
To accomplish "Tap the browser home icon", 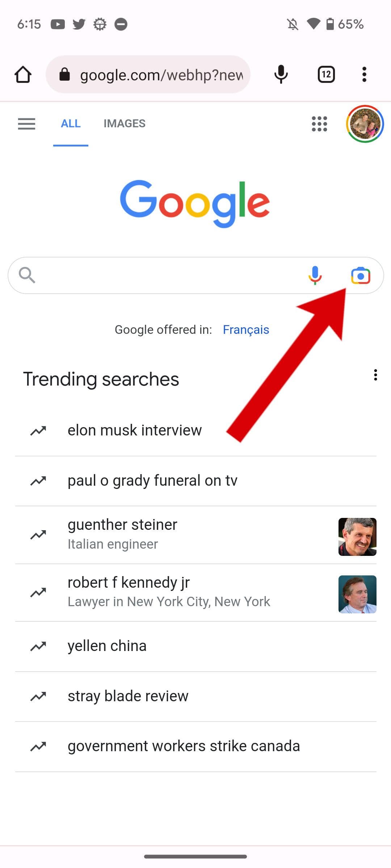I will pos(23,75).
